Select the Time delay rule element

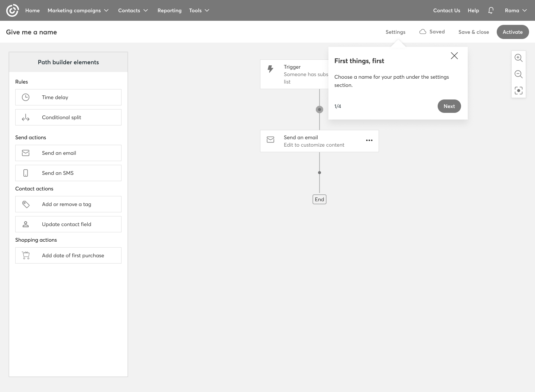(x=68, y=97)
